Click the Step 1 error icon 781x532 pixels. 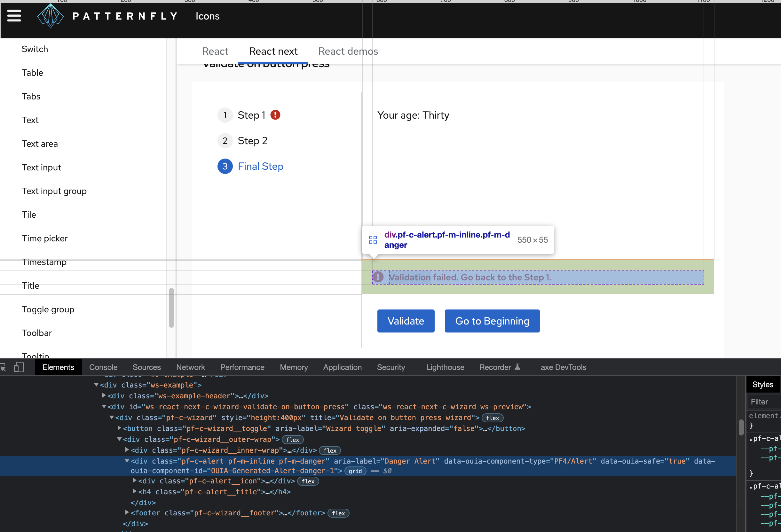tap(275, 115)
